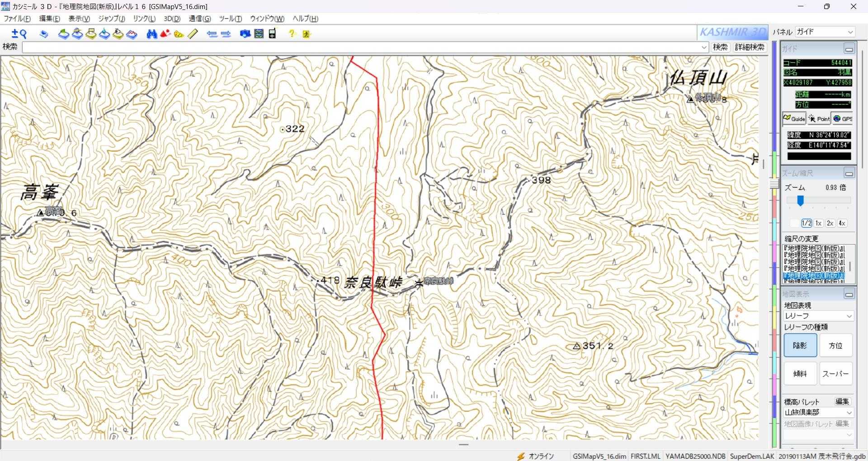
Task: Open the 地図表現 レリーフ dropdown
Action: (x=818, y=316)
